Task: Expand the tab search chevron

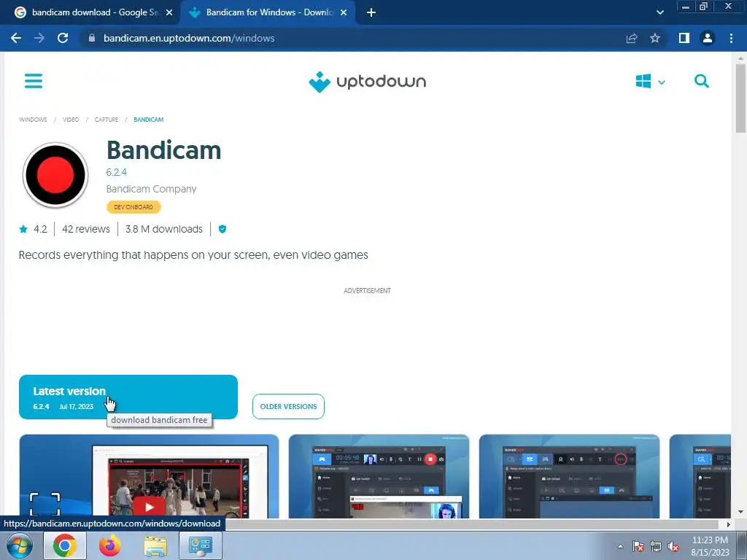Action: point(659,12)
